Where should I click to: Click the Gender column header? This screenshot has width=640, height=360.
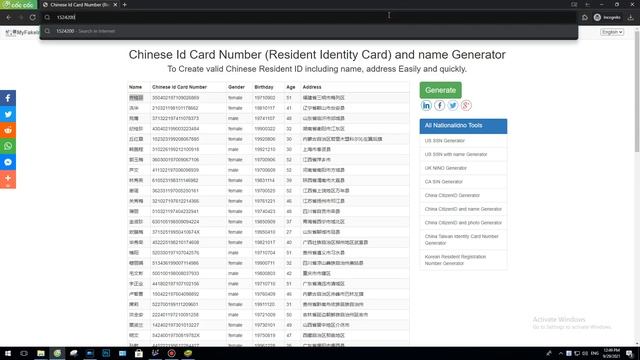point(236,87)
